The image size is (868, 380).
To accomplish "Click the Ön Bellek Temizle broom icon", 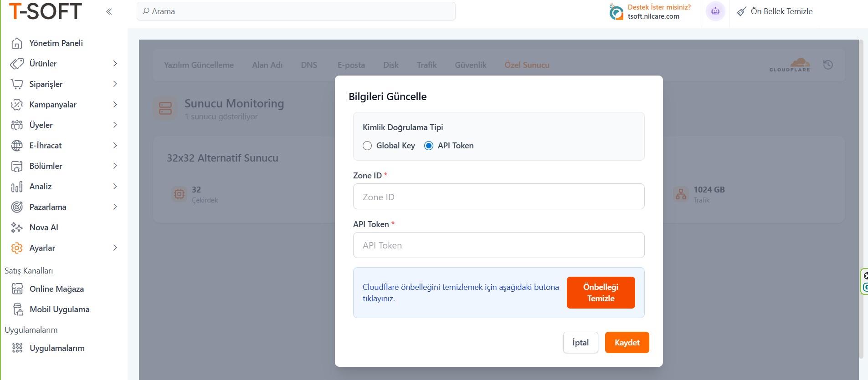I will pos(742,11).
